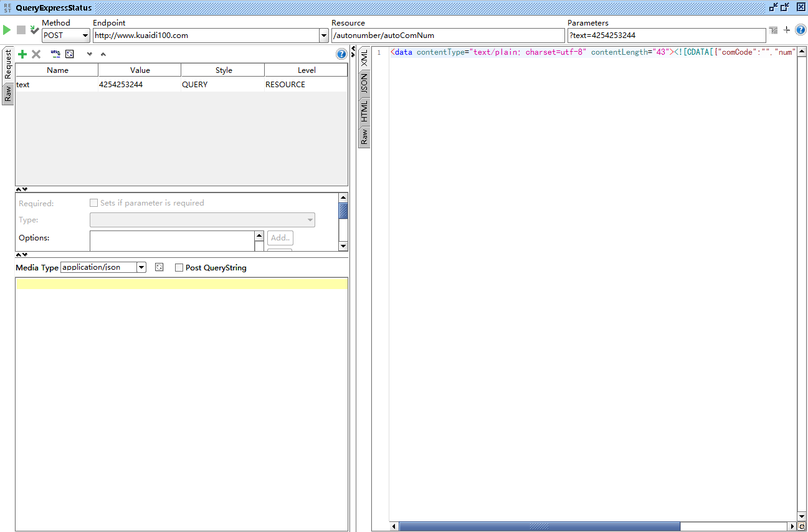Click the Resource path input field
The width and height of the screenshot is (808, 532).
pyautogui.click(x=448, y=36)
